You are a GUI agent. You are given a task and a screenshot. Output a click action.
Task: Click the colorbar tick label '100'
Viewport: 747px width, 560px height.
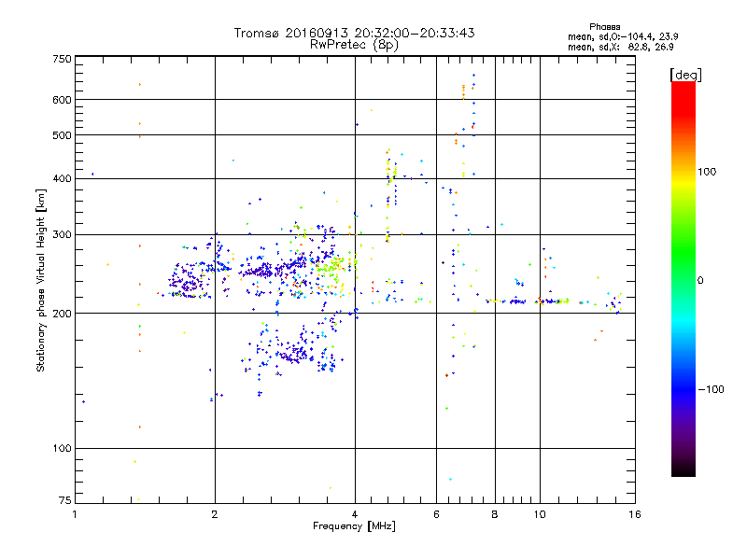[x=707, y=172]
